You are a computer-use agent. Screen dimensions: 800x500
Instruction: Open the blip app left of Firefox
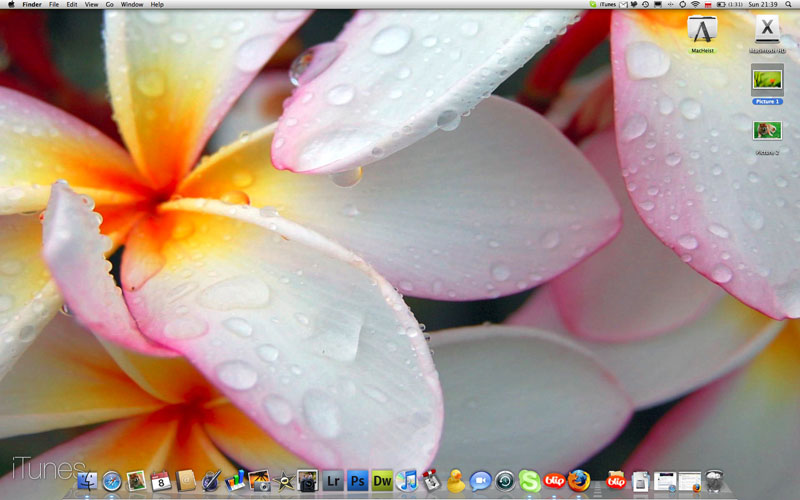point(554,481)
